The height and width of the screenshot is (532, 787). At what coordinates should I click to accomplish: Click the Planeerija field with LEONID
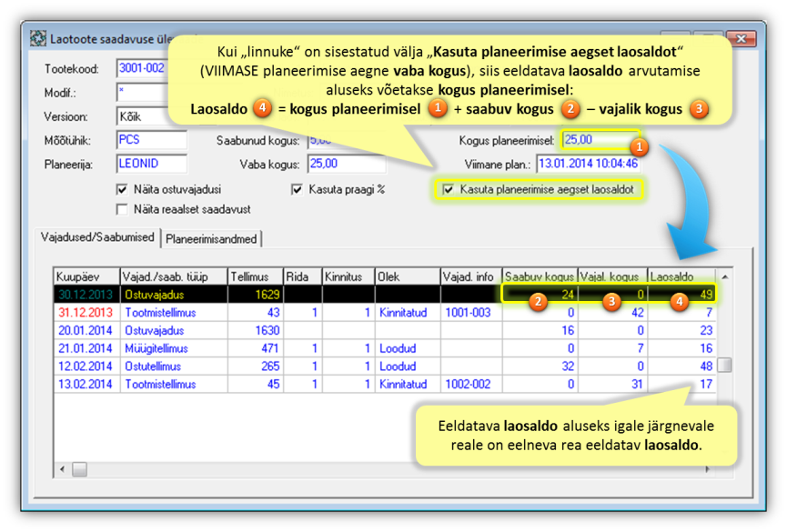coord(152,164)
